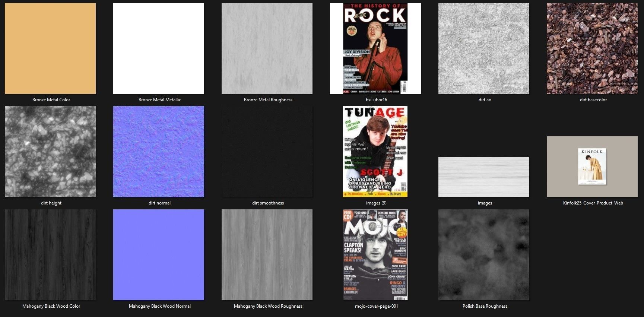This screenshot has height=317, width=644.
Task: Click the 'bsi_uhor16' file name
Action: pos(377,100)
